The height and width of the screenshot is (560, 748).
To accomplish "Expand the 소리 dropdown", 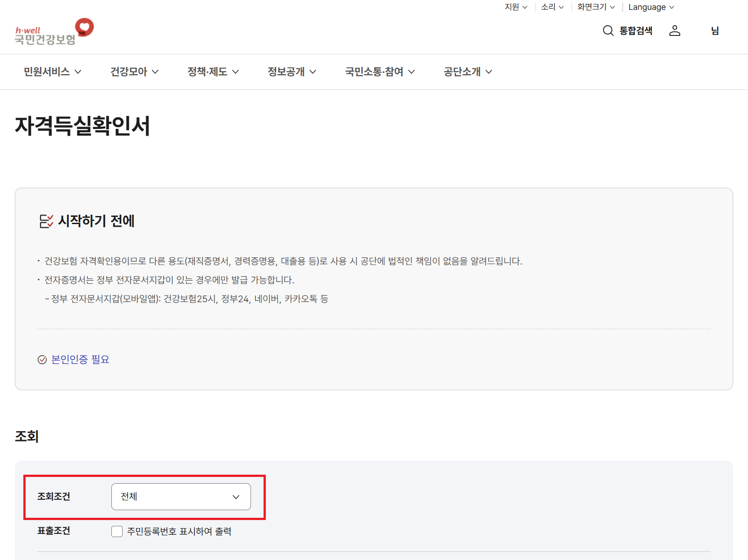I will 552,7.
